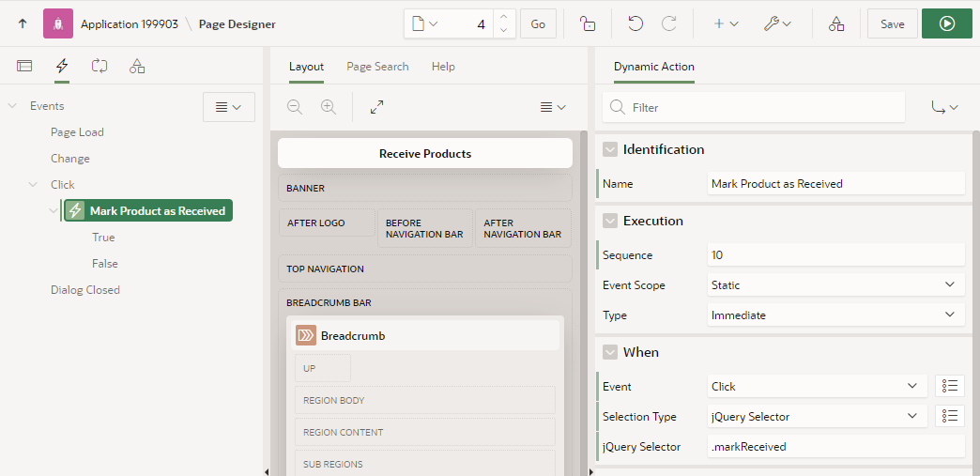Image resolution: width=980 pixels, height=476 pixels.
Task: Increment the page number with up arrow
Action: 504,17
